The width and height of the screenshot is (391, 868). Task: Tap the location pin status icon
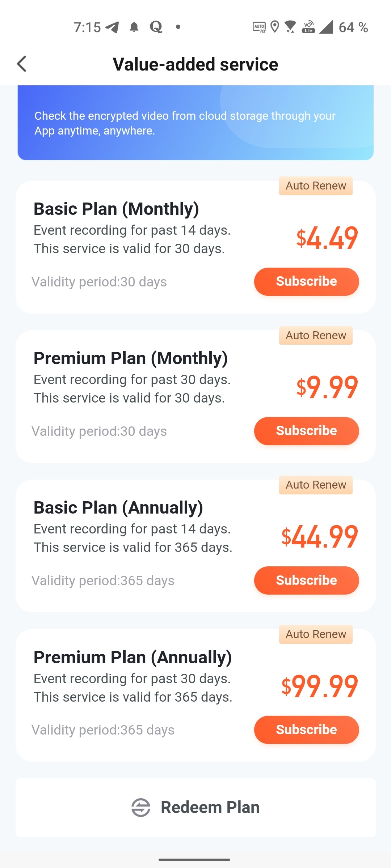(x=275, y=27)
